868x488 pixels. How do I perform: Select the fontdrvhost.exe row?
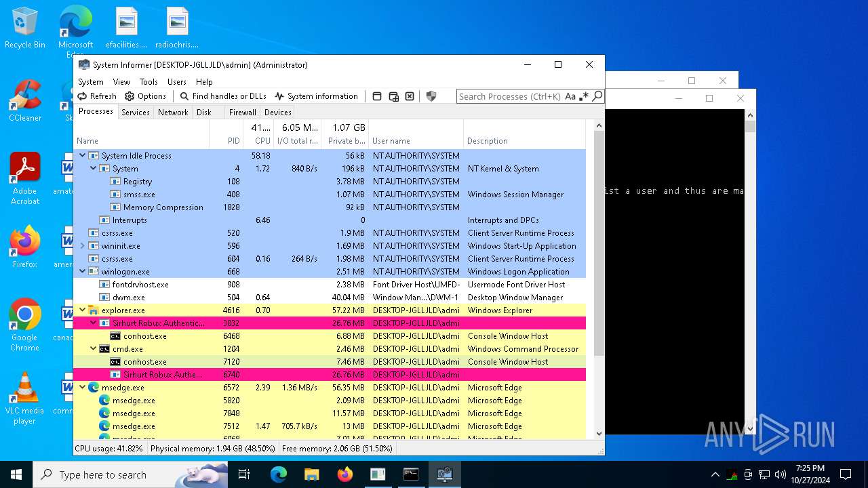(330, 284)
